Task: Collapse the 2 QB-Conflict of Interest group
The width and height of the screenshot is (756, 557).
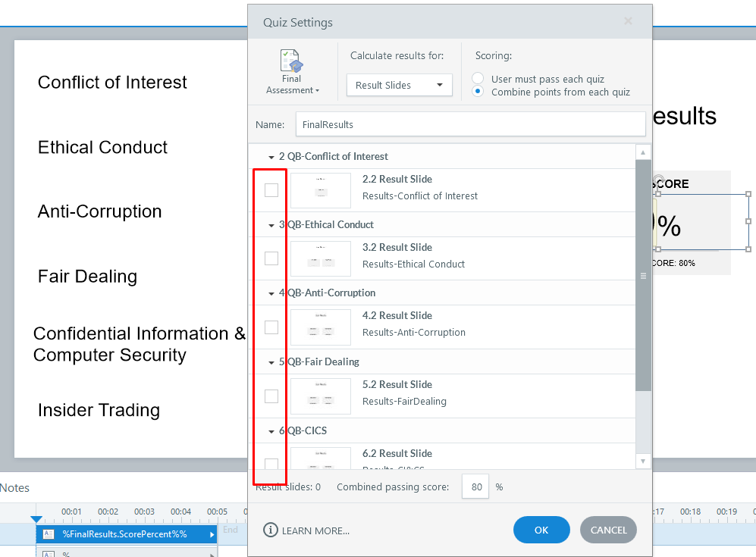Action: (x=271, y=157)
